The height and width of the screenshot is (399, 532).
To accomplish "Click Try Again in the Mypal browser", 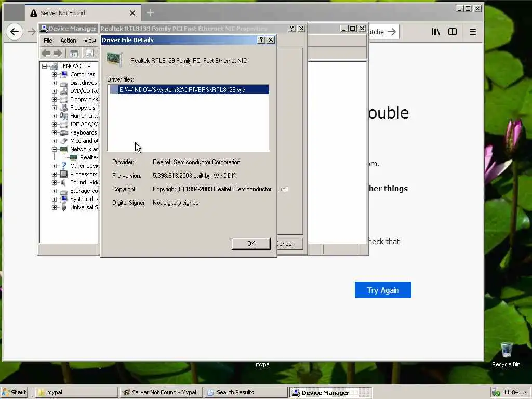I will pos(383,290).
